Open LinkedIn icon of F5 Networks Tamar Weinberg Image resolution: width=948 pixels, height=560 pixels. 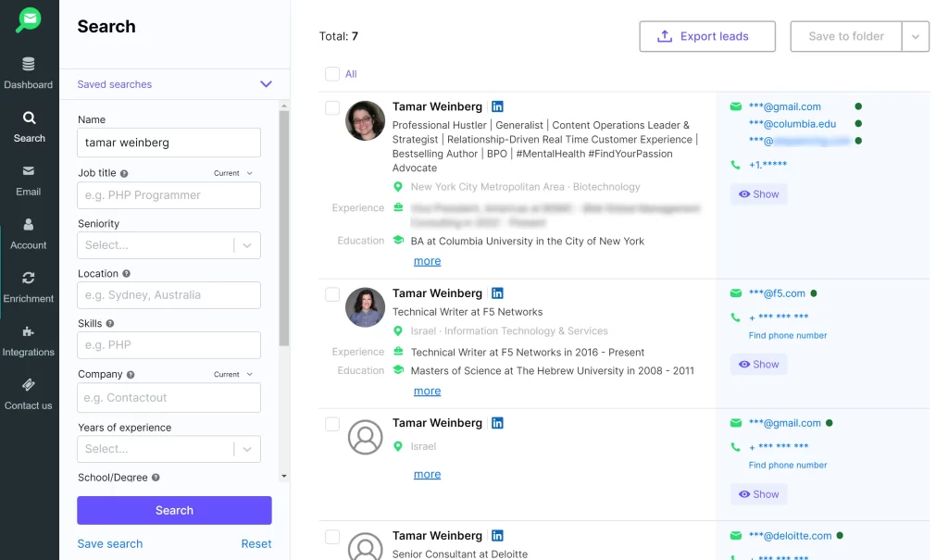coord(497,293)
